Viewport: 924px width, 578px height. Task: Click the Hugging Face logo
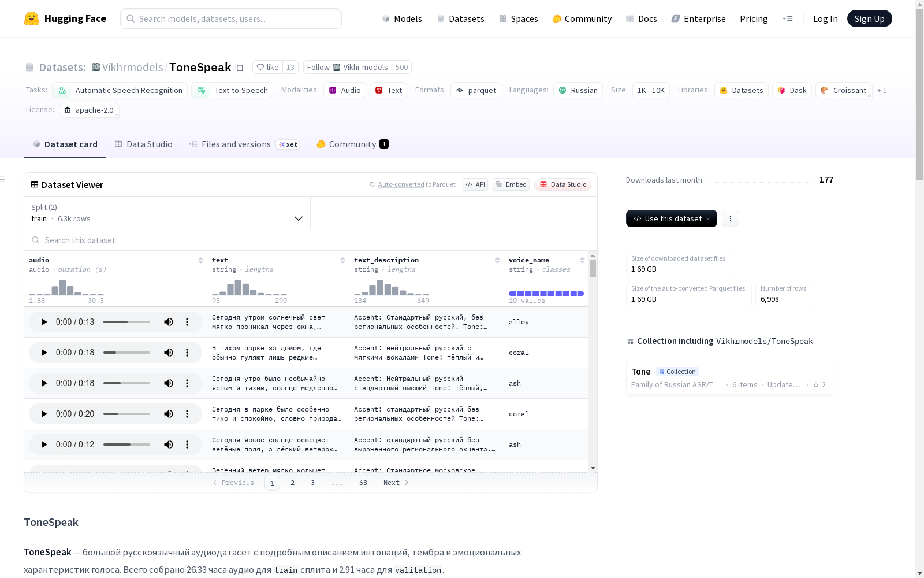point(65,18)
